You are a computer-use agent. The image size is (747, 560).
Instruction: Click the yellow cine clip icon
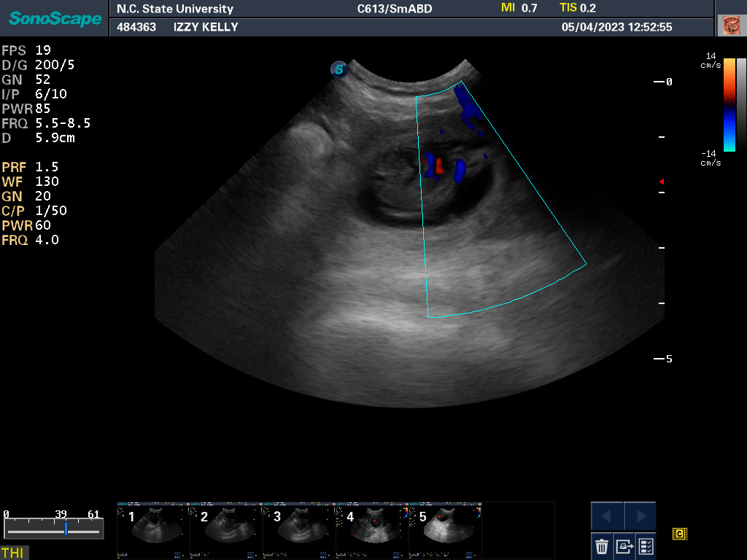coord(679,534)
